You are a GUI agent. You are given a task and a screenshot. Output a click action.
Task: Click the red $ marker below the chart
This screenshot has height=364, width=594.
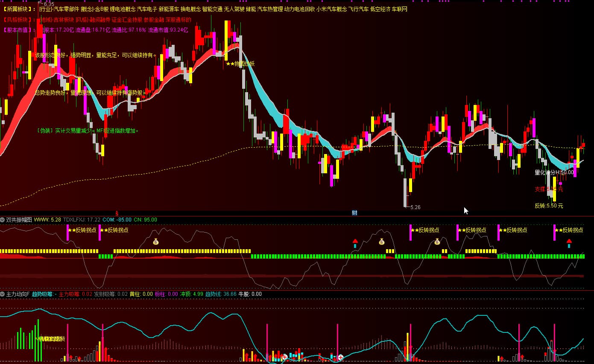click(x=117, y=213)
